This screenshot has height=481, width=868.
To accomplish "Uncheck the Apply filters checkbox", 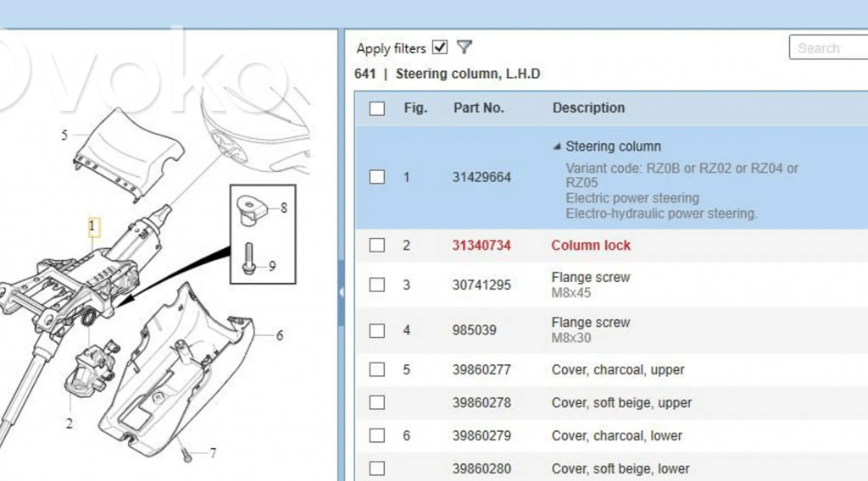I will [x=439, y=47].
